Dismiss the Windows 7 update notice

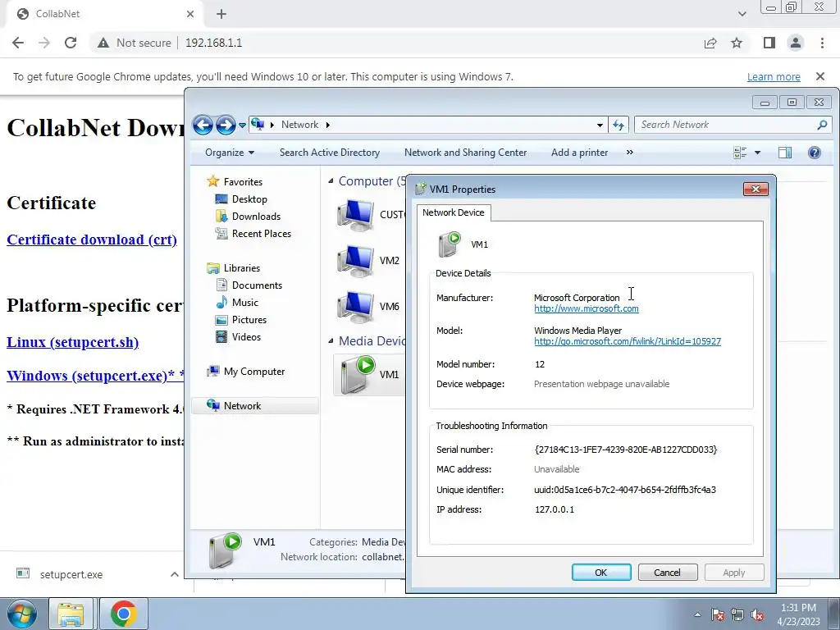(x=820, y=76)
